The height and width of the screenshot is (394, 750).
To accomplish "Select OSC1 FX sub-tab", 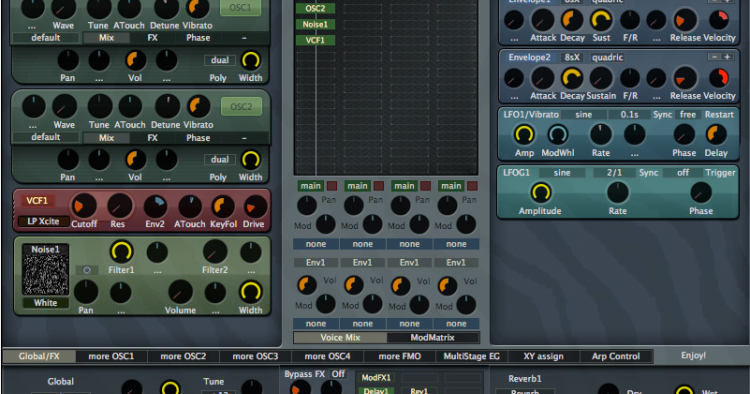I will click(x=152, y=38).
